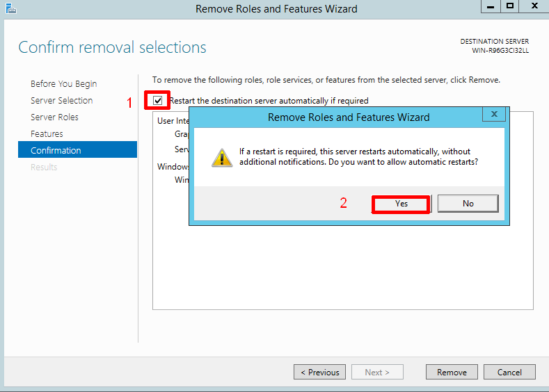
Task: Click the restart warning message text
Action: tap(358, 156)
